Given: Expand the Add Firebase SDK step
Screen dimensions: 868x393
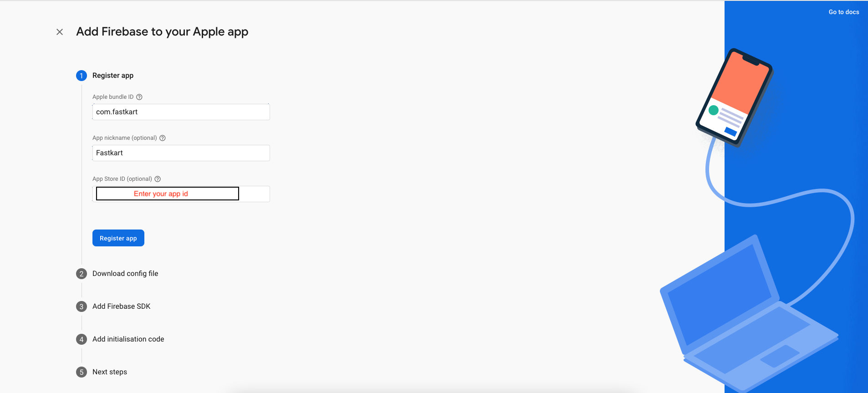Looking at the screenshot, I should click(121, 306).
